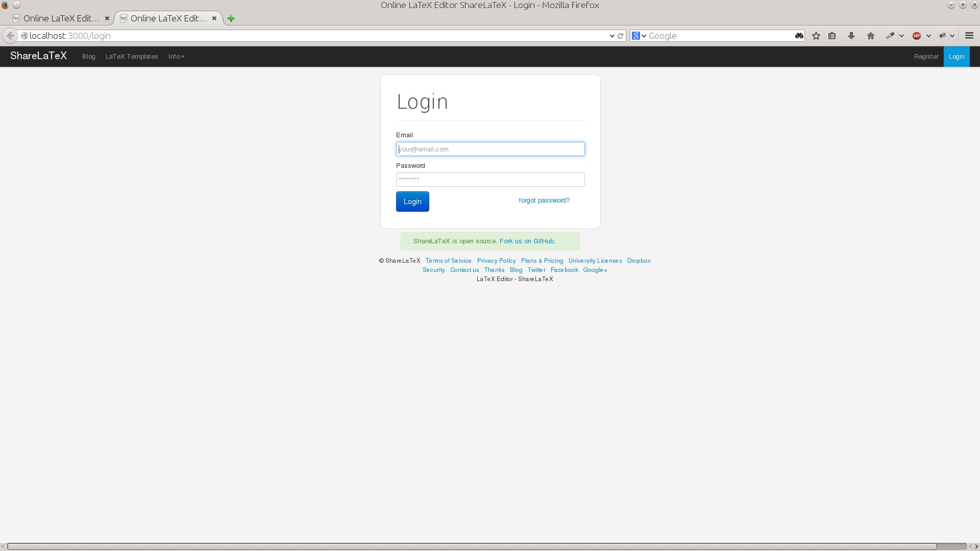This screenshot has width=980, height=551.
Task: Bookmark this page with the star icon
Action: pos(816,36)
